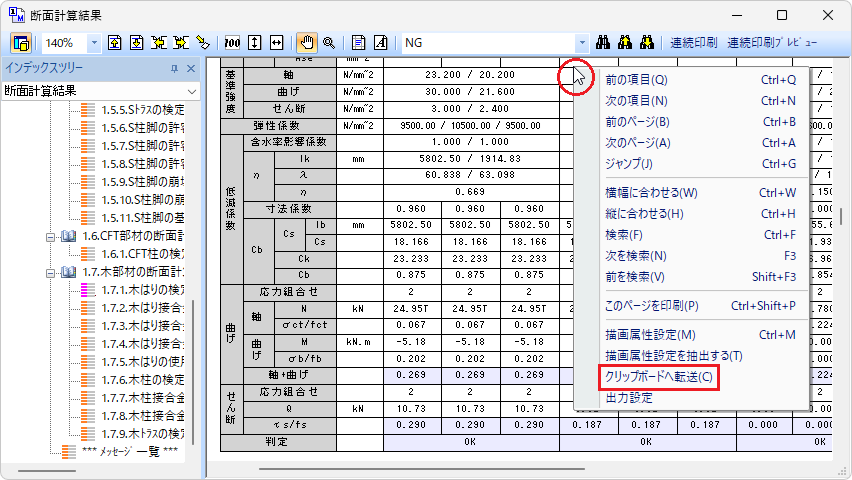Viewport: 852px width, 480px height.
Task: Collapse the 1.6.CFT部材 tree node
Action: 51,236
